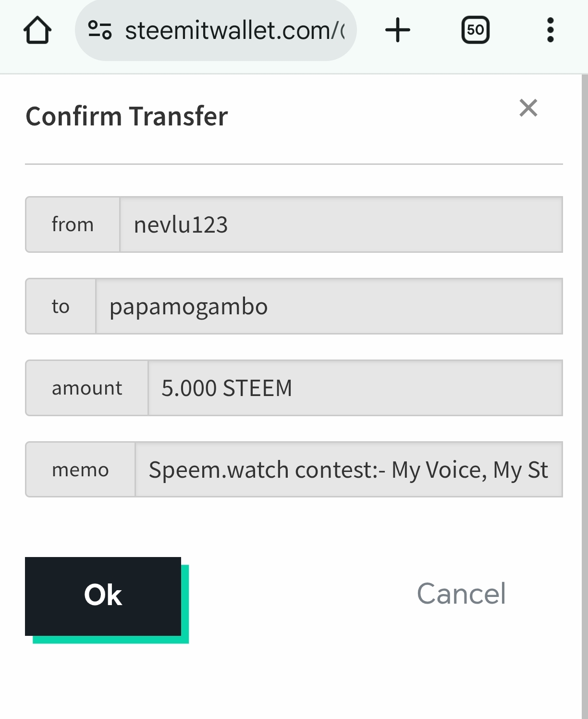The width and height of the screenshot is (588, 719).
Task: Click the "memo" field label
Action: pyautogui.click(x=80, y=470)
